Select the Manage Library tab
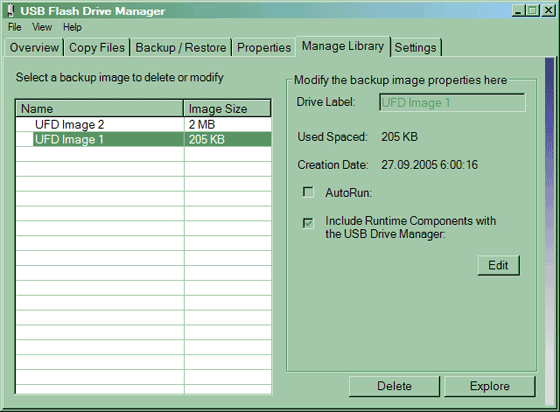Screen dimensions: 560x412 pyautogui.click(x=342, y=46)
